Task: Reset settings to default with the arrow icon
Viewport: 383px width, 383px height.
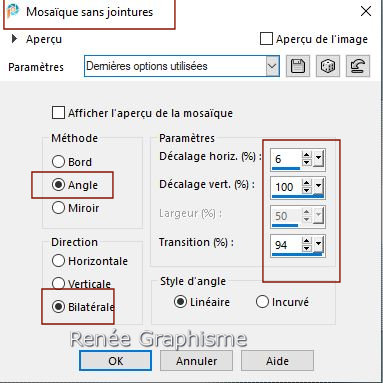Action: (358, 66)
